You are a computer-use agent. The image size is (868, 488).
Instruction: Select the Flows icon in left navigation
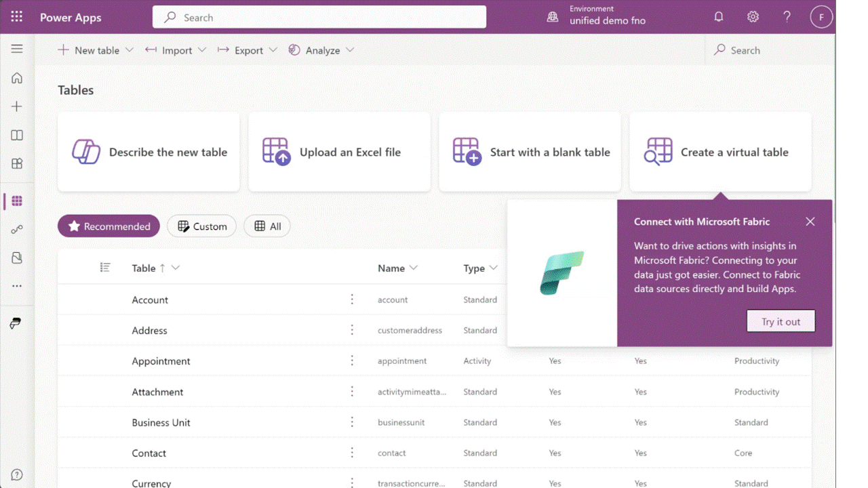pos(16,229)
